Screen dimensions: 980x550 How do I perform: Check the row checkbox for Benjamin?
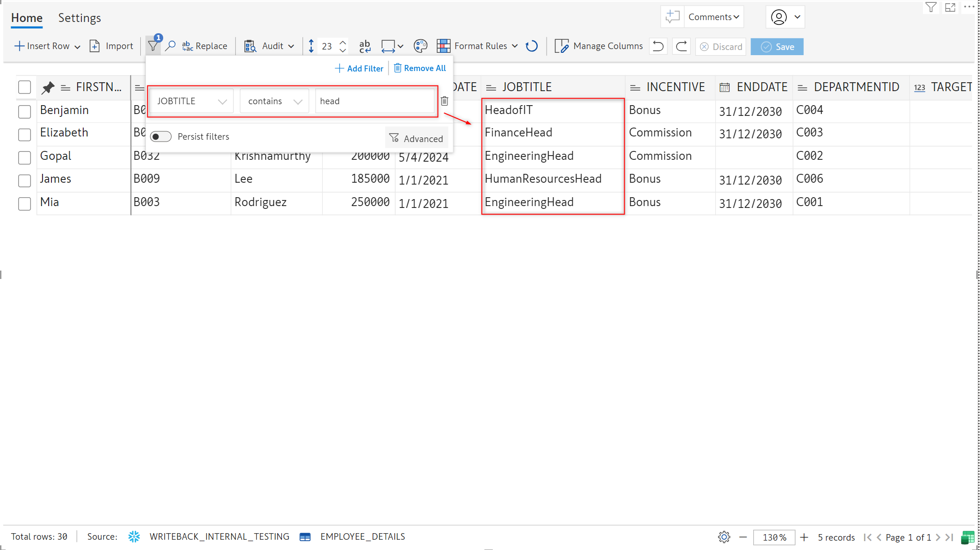(24, 111)
